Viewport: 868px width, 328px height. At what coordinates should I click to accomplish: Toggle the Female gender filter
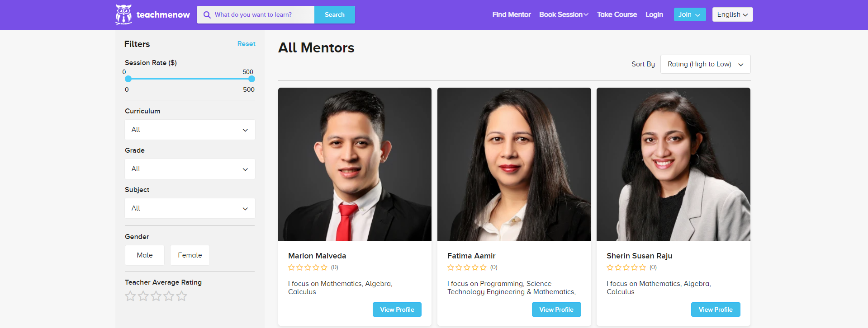click(190, 255)
